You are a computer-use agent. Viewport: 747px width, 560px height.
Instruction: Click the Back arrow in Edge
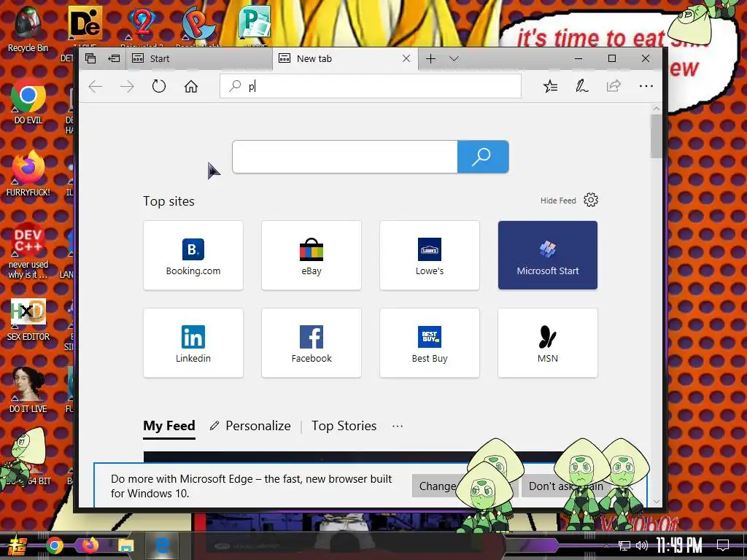[96, 86]
